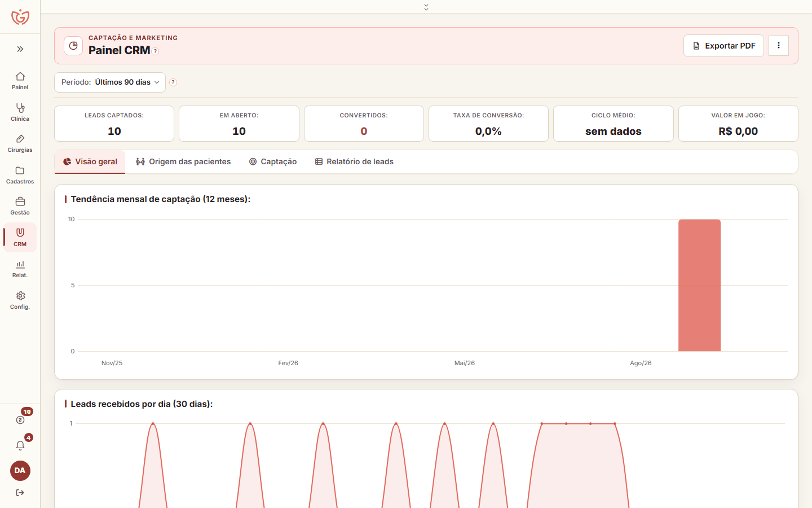Select the CRM magnet section
The width and height of the screenshot is (812, 508).
[x=20, y=238]
